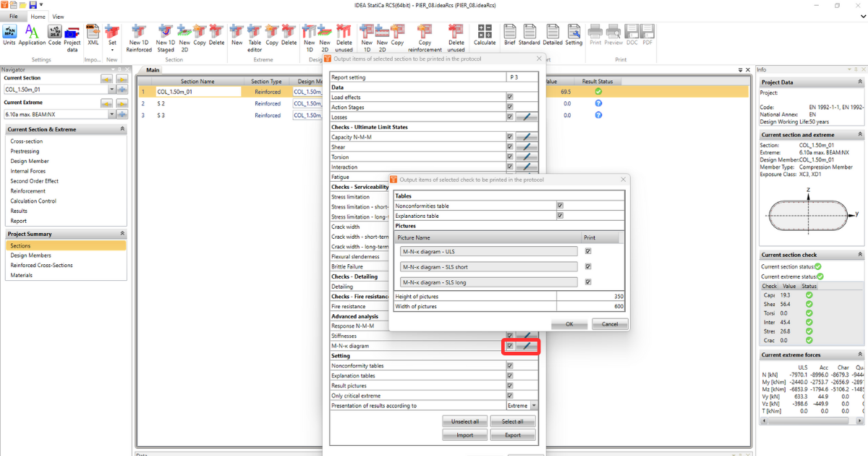Screen dimensions: 868x456
Task: Switch to the View tab
Action: (58, 16)
